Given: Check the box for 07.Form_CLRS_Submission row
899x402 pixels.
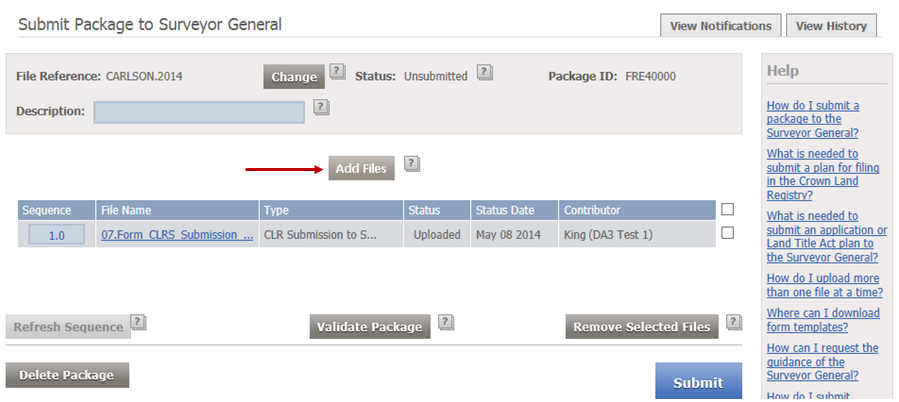Looking at the screenshot, I should (728, 233).
